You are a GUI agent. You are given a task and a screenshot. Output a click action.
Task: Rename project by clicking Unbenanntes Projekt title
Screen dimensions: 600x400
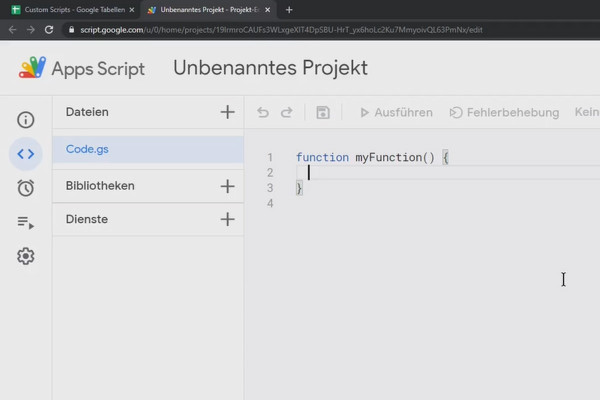point(270,68)
